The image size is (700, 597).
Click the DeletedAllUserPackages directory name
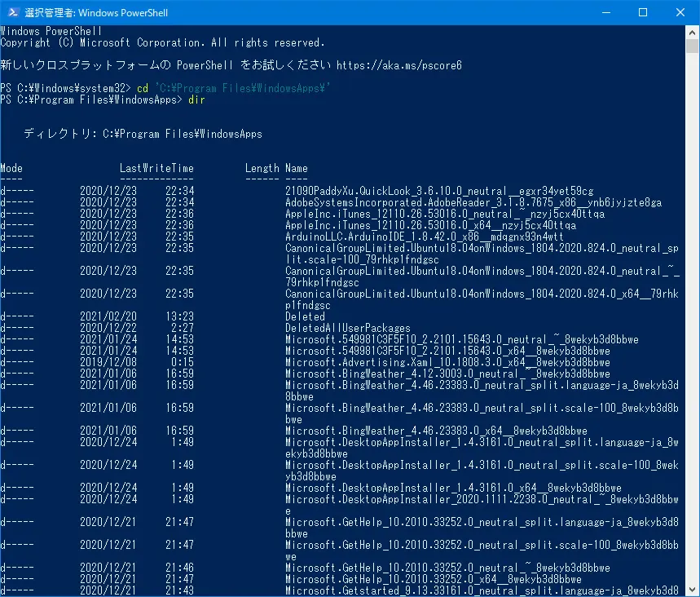pyautogui.click(x=348, y=328)
